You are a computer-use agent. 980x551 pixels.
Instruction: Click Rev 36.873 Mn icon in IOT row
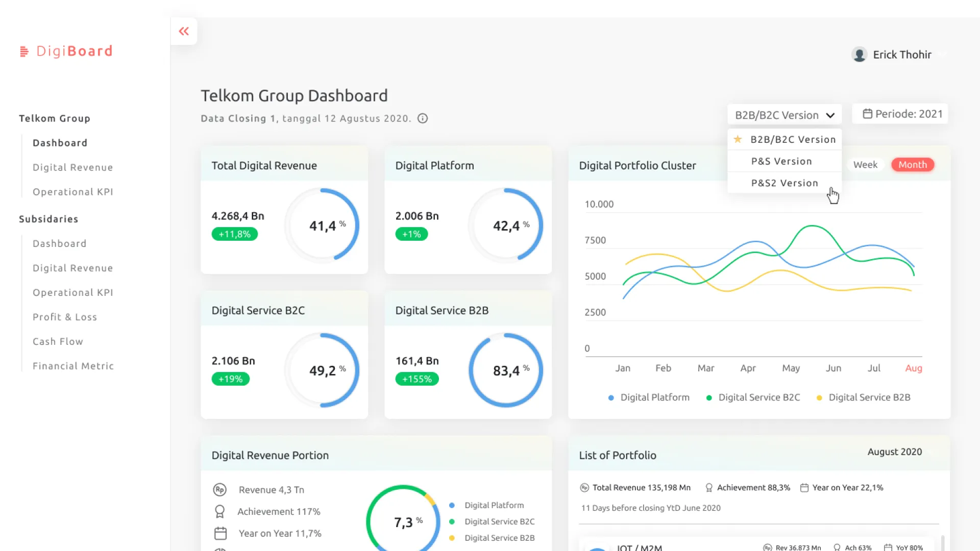[x=768, y=547]
